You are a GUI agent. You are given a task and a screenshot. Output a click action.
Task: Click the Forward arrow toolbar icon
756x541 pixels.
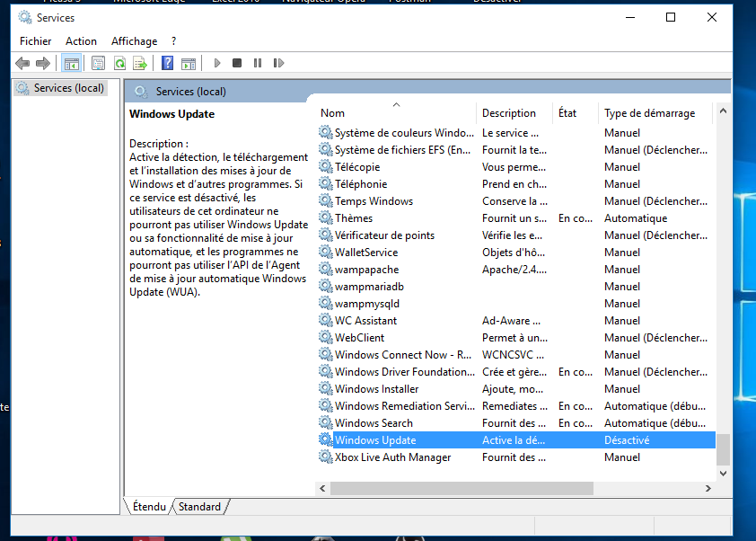[43, 63]
